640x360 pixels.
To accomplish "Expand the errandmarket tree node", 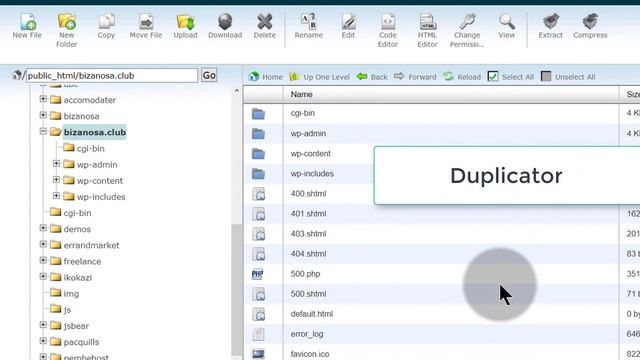I will [x=43, y=244].
